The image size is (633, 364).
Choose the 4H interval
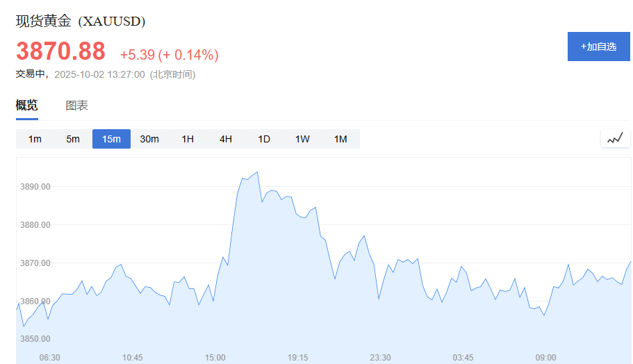coord(226,139)
